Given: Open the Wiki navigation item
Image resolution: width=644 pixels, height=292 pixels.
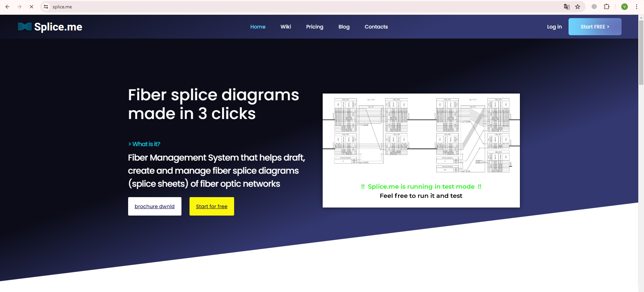Looking at the screenshot, I should (x=286, y=27).
